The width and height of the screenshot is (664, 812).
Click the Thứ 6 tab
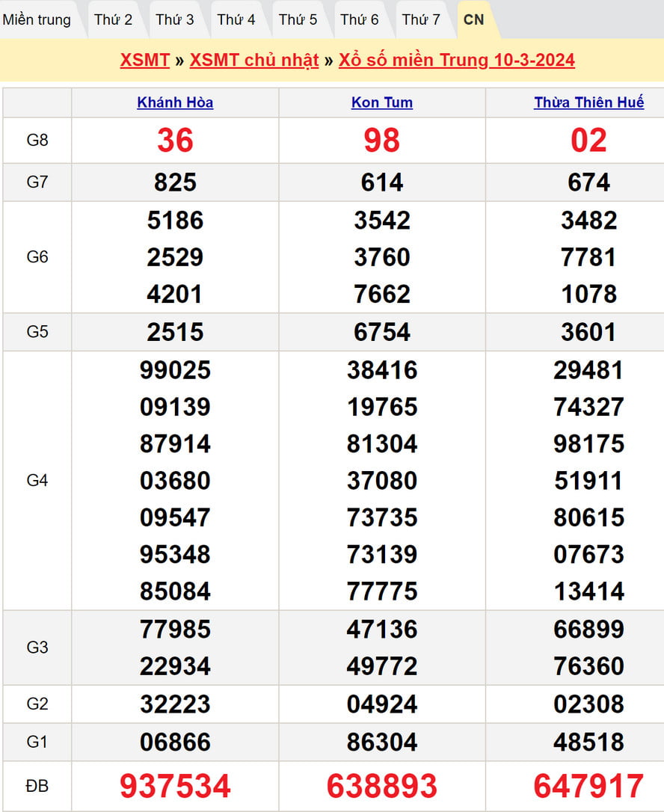pos(360,20)
